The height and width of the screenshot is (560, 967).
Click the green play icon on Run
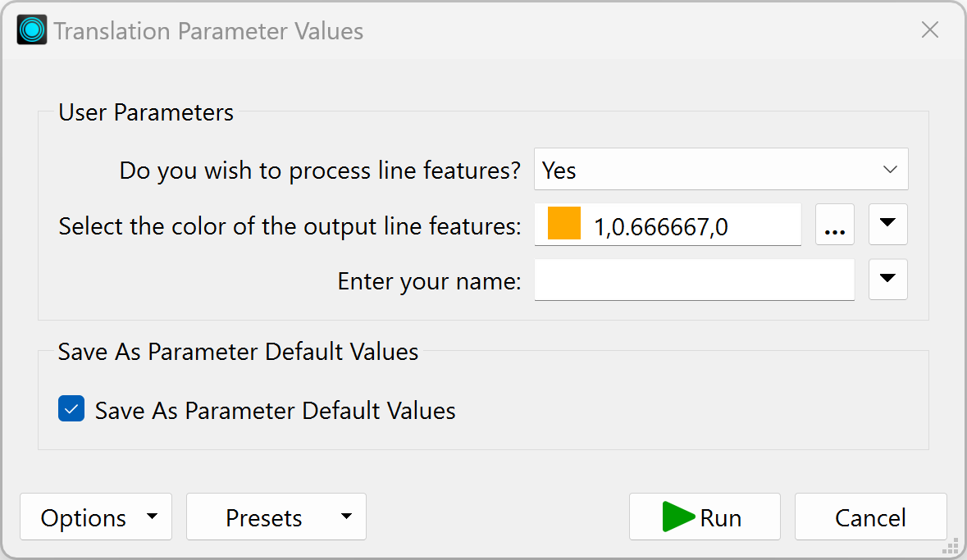677,517
